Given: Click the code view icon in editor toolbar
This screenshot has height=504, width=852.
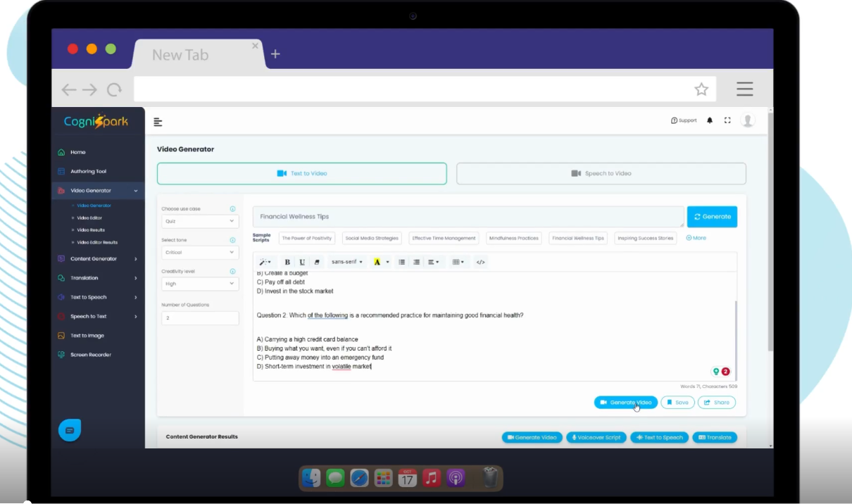Looking at the screenshot, I should (x=480, y=262).
